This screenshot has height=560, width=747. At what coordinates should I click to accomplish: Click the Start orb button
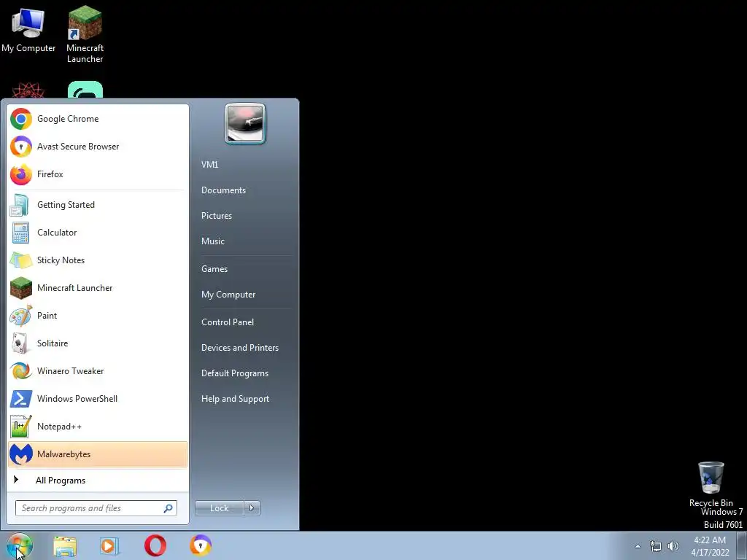[x=19, y=545]
